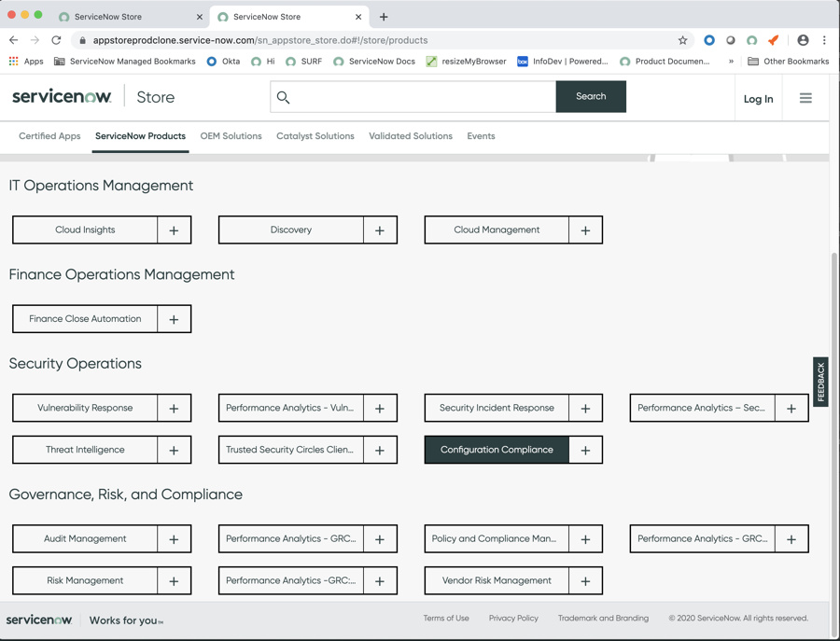This screenshot has height=641, width=840.
Task: Select the ServiceNow Products tab
Action: click(x=140, y=136)
